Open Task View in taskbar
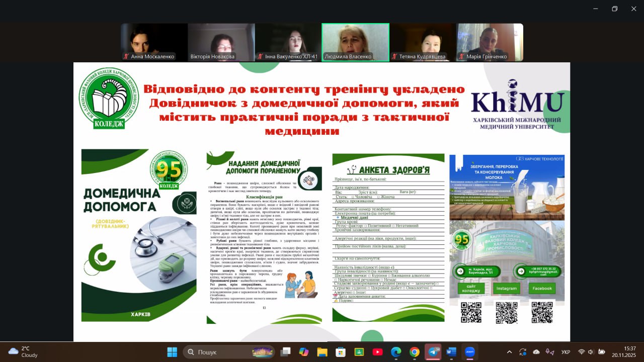The width and height of the screenshot is (644, 362). tap(285, 352)
